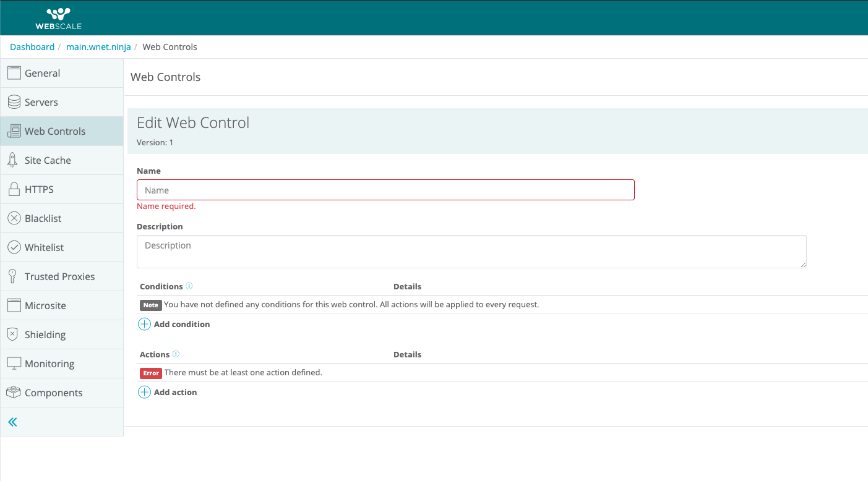Image resolution: width=868 pixels, height=481 pixels.
Task: Open the Microsite menu item
Action: point(45,305)
